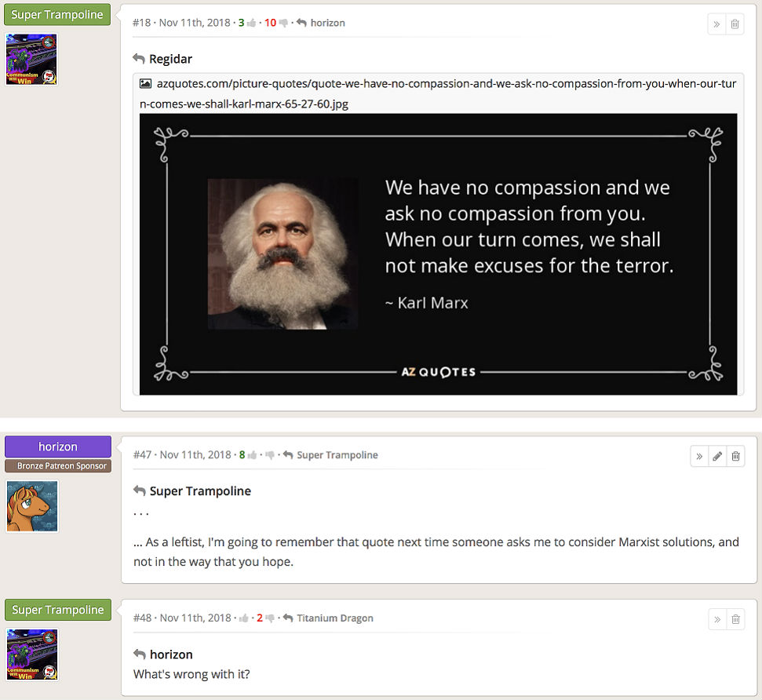Delete comment #18 using trash icon
The image size is (762, 700).
pyautogui.click(x=735, y=24)
